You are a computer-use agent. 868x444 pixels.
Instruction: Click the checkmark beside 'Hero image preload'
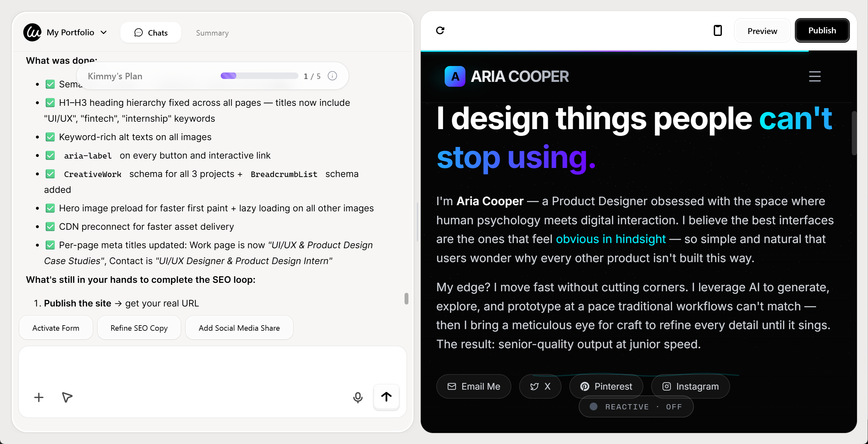pos(50,208)
